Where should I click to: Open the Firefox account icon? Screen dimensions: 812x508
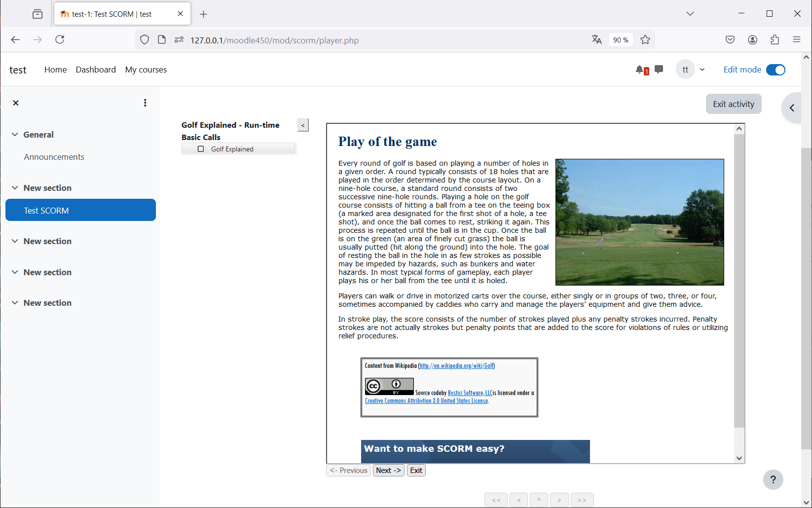point(752,40)
